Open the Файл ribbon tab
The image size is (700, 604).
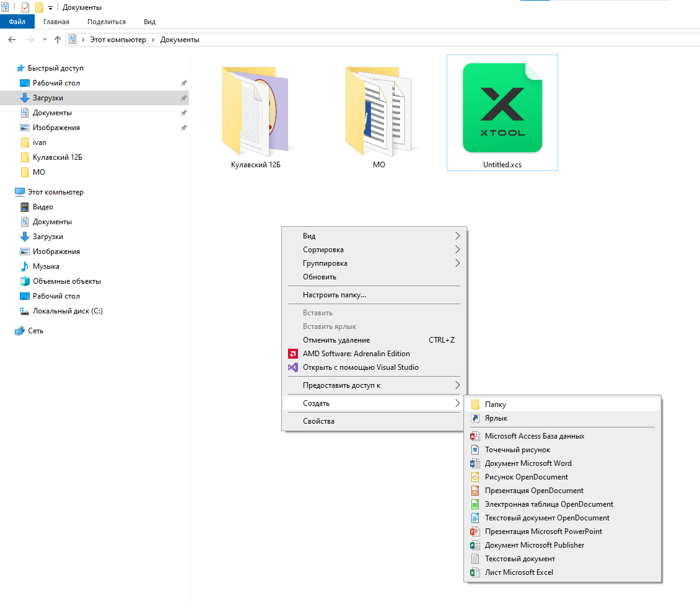coord(17,22)
